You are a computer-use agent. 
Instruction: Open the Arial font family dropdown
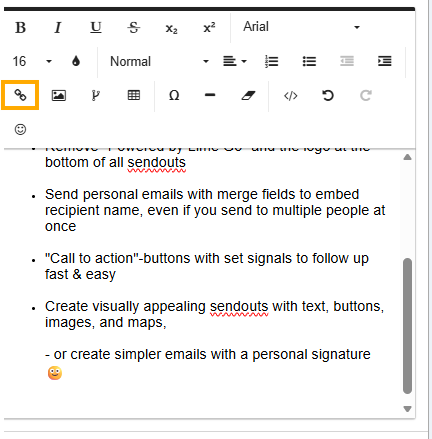pyautogui.click(x=301, y=27)
